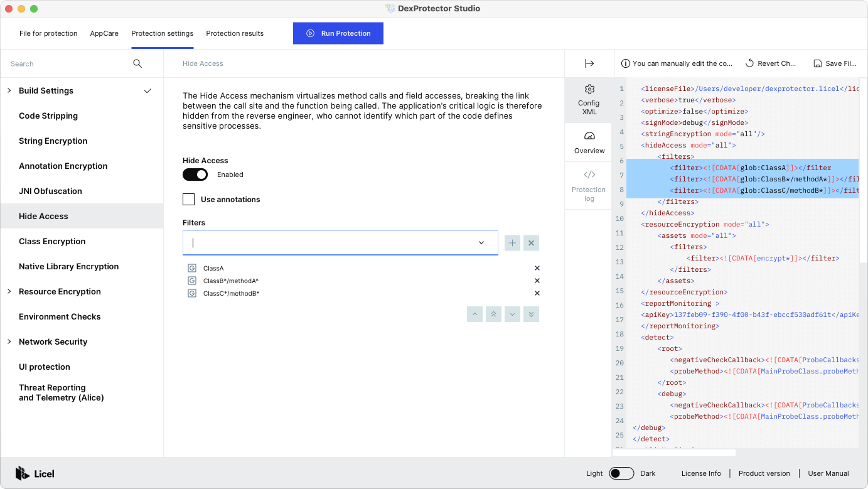
Task: Click the info icon about manual editing
Action: tap(625, 63)
